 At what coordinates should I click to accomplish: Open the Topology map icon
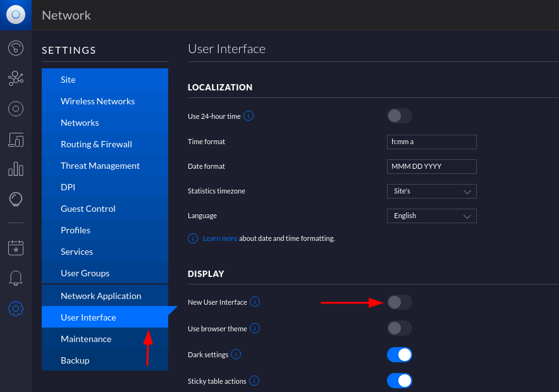(16, 78)
